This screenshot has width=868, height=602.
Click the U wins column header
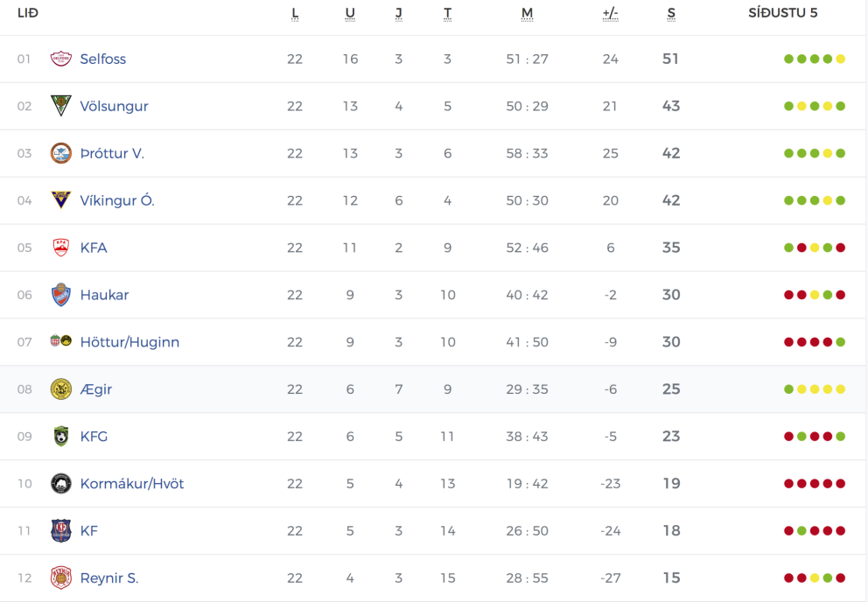click(350, 13)
